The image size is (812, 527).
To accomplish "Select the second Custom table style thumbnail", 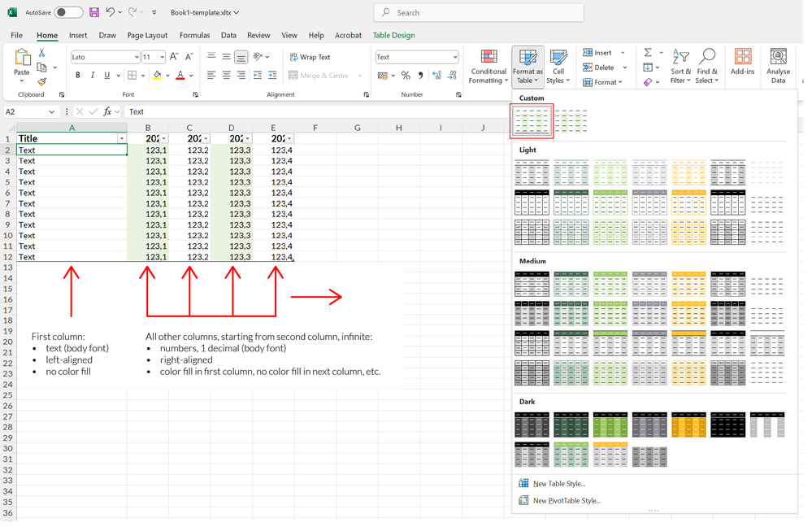I will [571, 121].
